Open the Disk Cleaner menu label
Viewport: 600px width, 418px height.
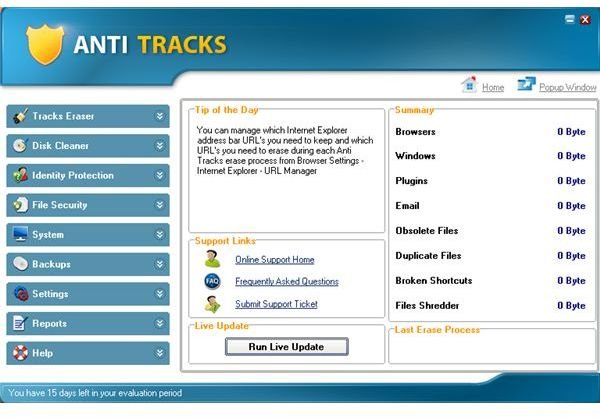pyautogui.click(x=60, y=145)
